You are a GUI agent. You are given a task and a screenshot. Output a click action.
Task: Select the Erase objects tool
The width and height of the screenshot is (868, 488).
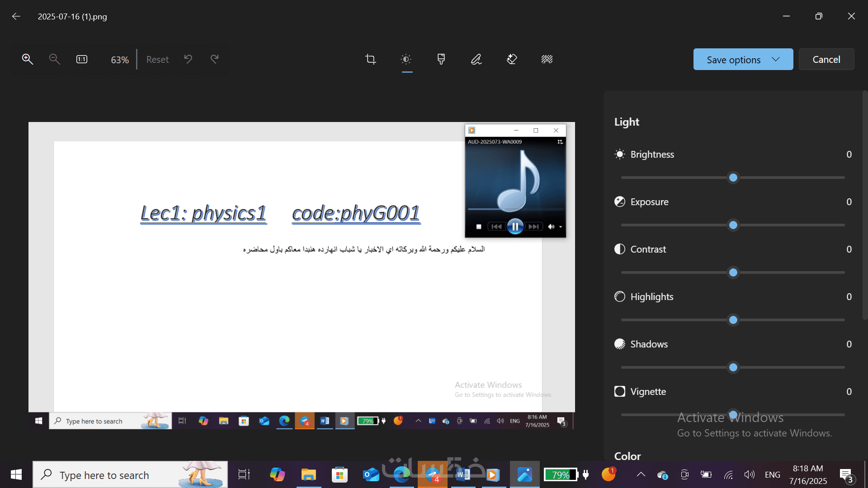pyautogui.click(x=512, y=59)
